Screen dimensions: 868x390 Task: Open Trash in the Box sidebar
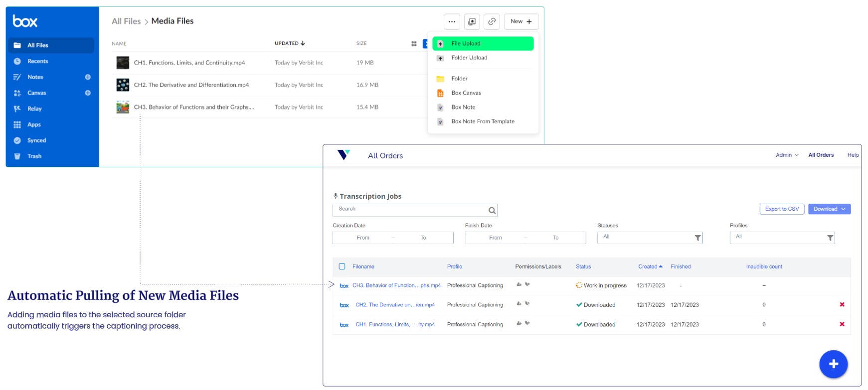point(34,156)
